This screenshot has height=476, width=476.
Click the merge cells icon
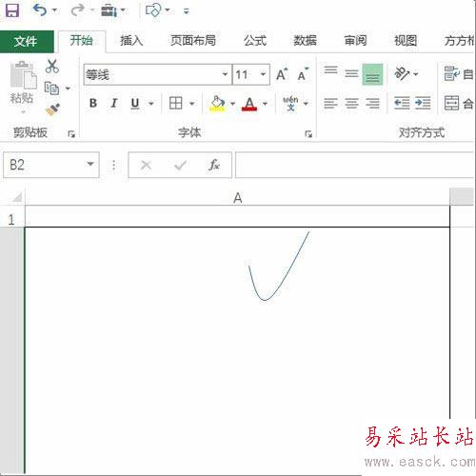coord(452,103)
